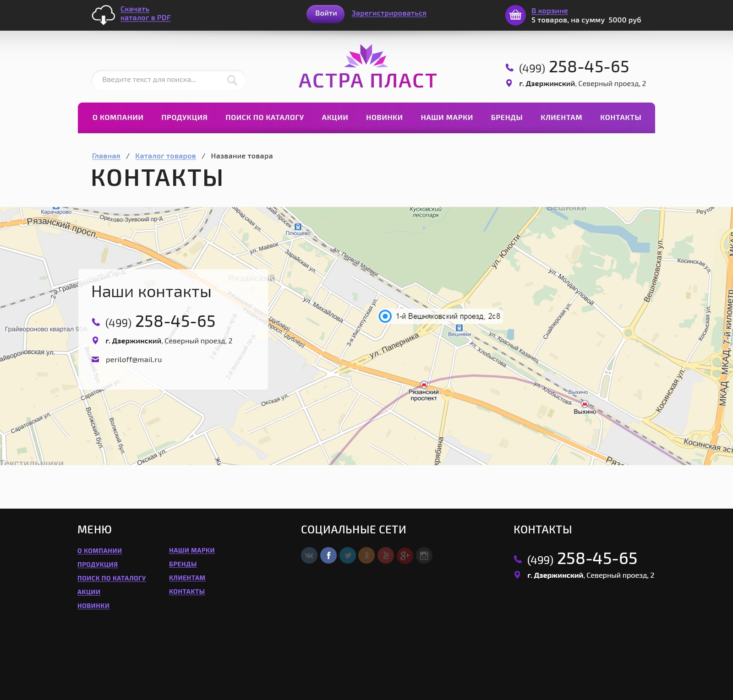Open Новинки in main navigation
Image resolution: width=733 pixels, height=700 pixels.
pos(384,118)
